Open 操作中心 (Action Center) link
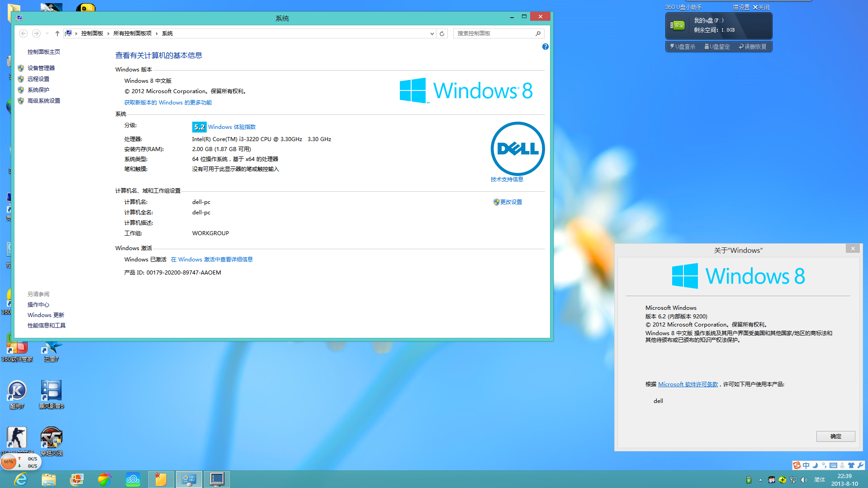The image size is (868, 488). (38, 304)
